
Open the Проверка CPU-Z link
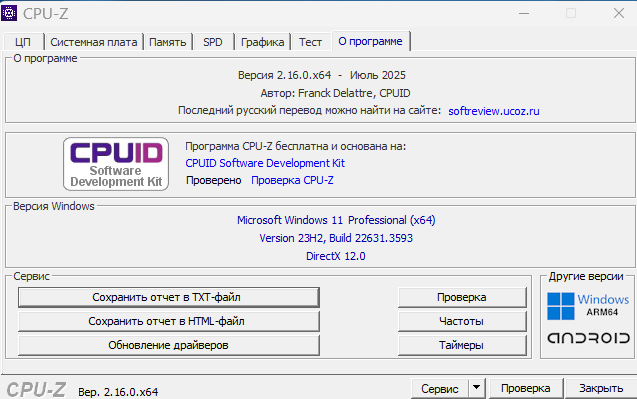point(292,180)
